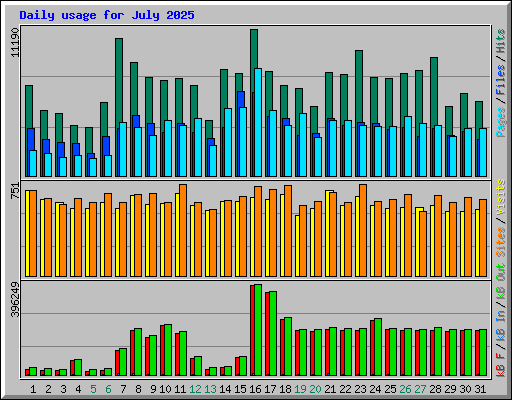The image size is (512, 400).
Task: Click green weekend day label 13
Action: [210, 389]
